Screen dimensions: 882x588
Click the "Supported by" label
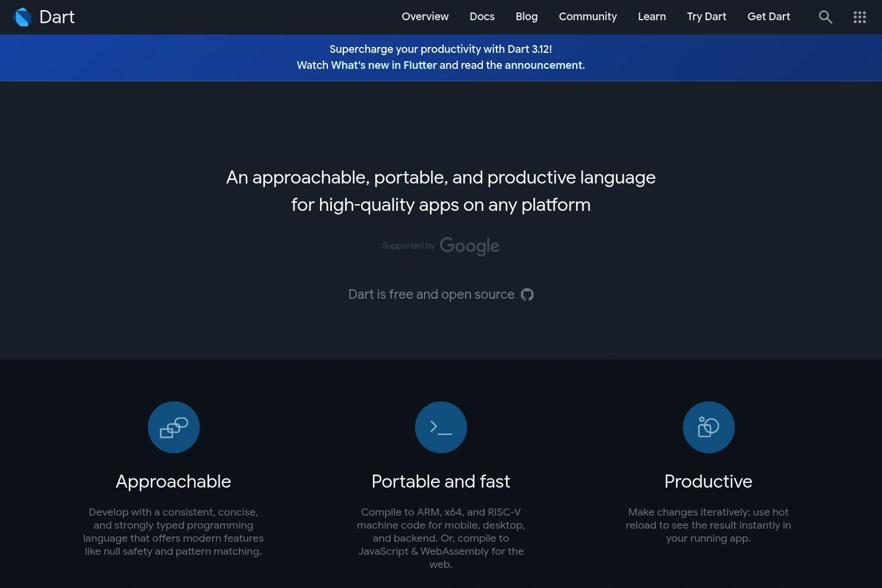[x=409, y=246]
